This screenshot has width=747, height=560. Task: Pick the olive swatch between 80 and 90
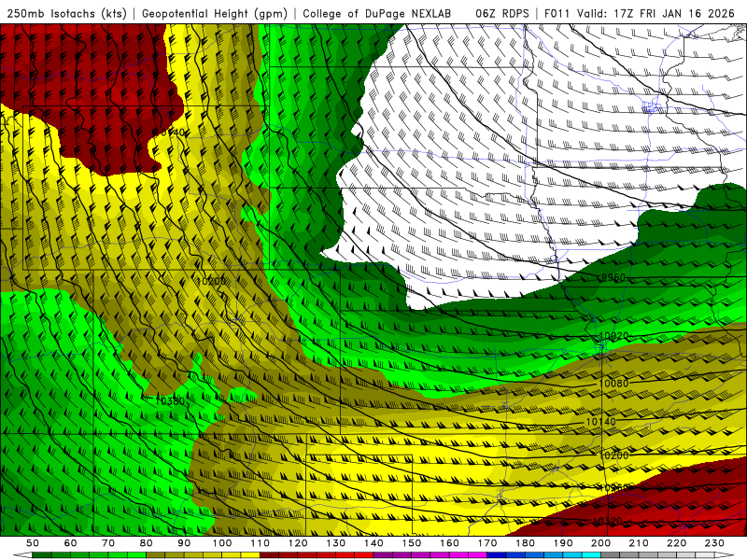tap(155, 555)
